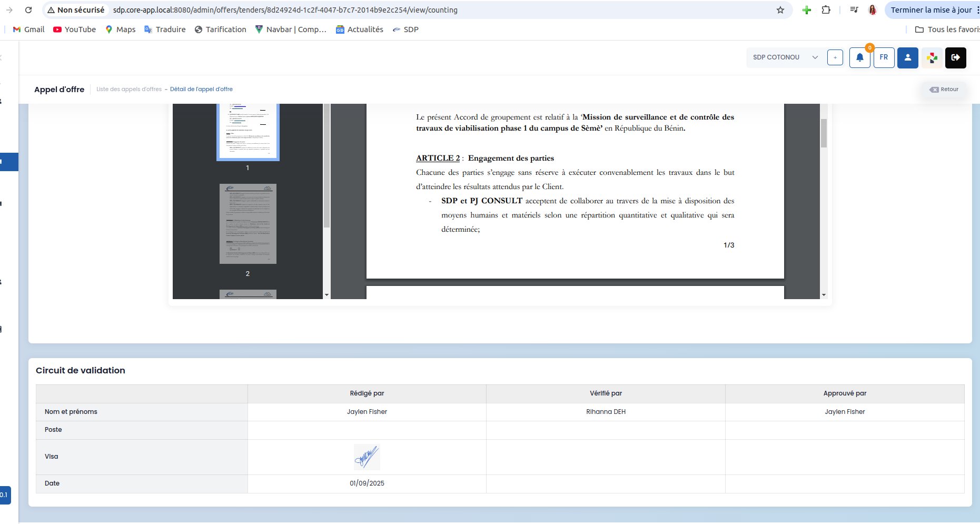Screen dimensions: 980x524
Task: Open the Gmail bookmark
Action: pos(29,29)
